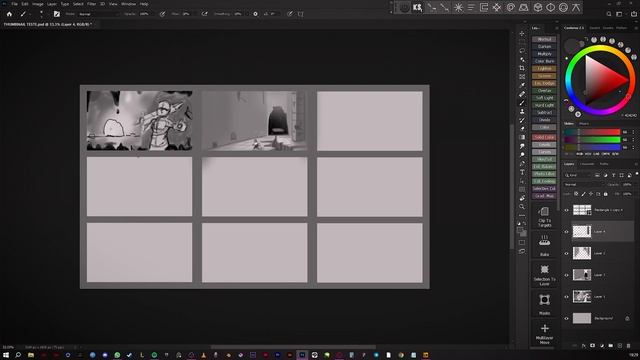
Task: Adjust the green color slider
Action: click(x=592, y=140)
